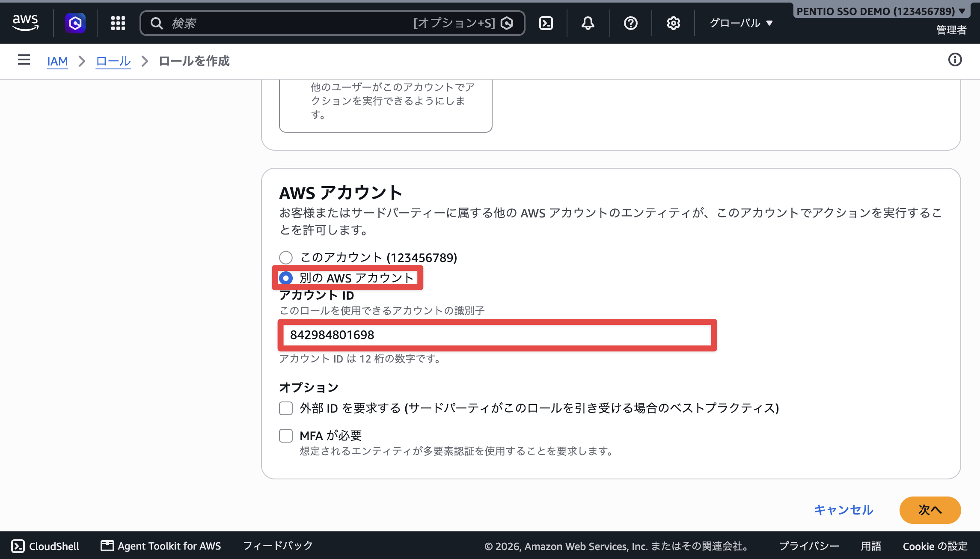The width and height of the screenshot is (980, 559).
Task: Click the AWS アカウント section heading
Action: coord(341,193)
